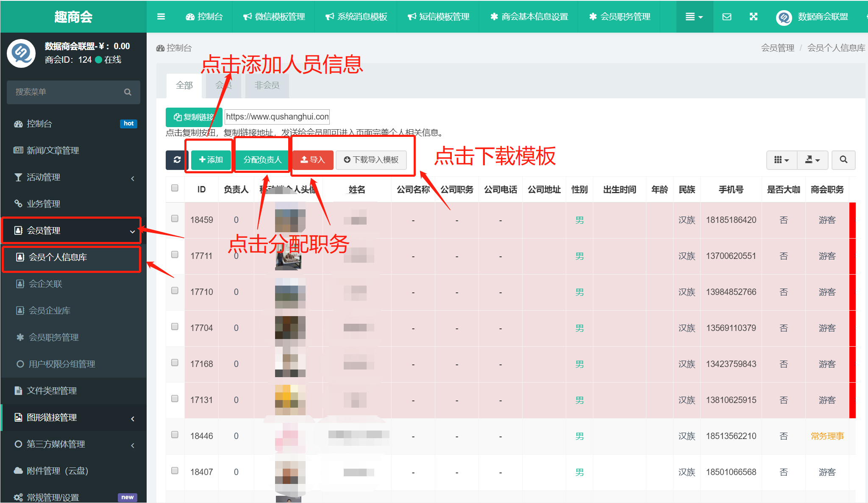Tick the checkbox for row ID 18459
The height and width of the screenshot is (503, 868).
coord(175,219)
